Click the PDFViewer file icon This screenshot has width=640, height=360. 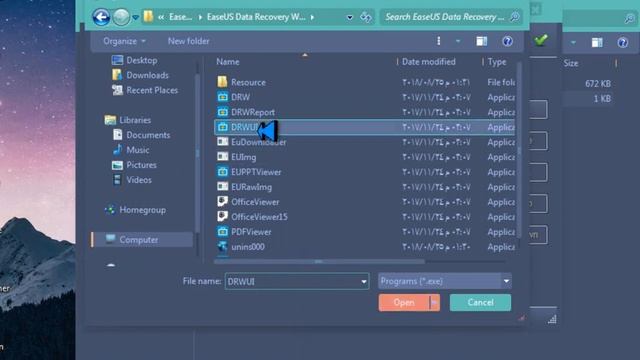coord(222,232)
